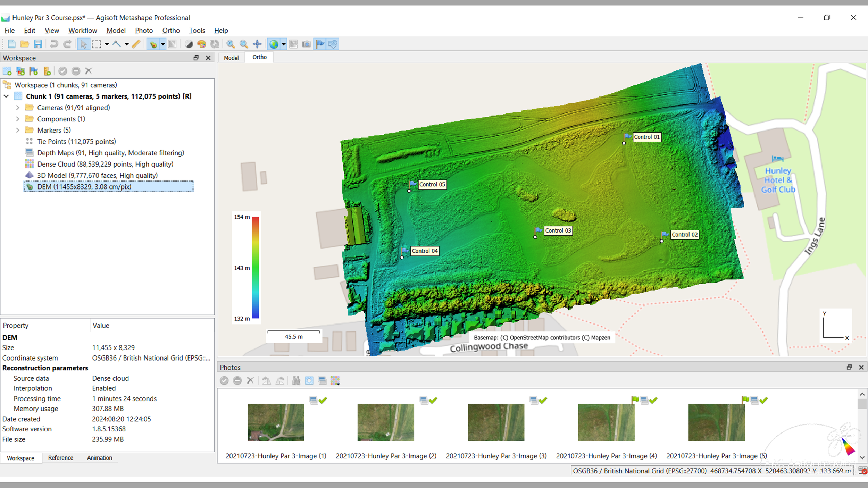Toggle the Show Markers flag button
This screenshot has height=488, width=868.
pyautogui.click(x=320, y=44)
